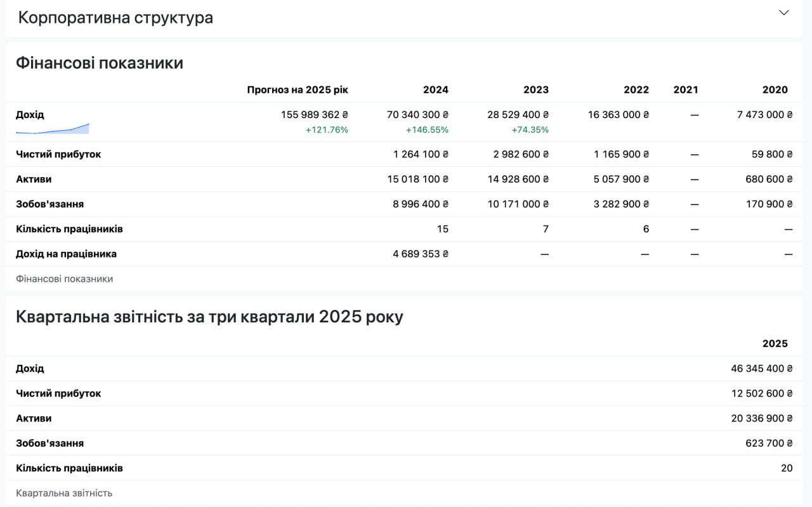Select the 2022 column header
Viewport: 812px width, 507px height.
coord(636,89)
